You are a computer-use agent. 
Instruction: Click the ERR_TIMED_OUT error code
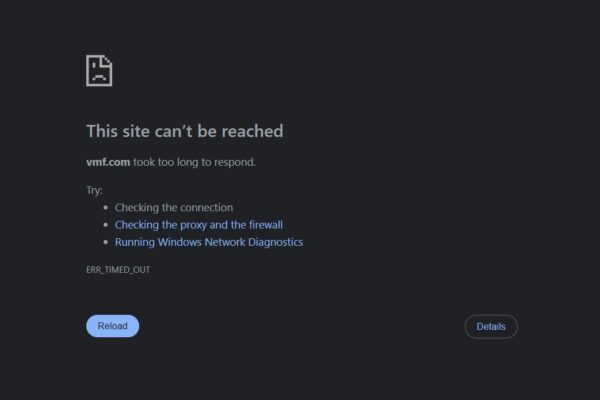click(x=118, y=270)
